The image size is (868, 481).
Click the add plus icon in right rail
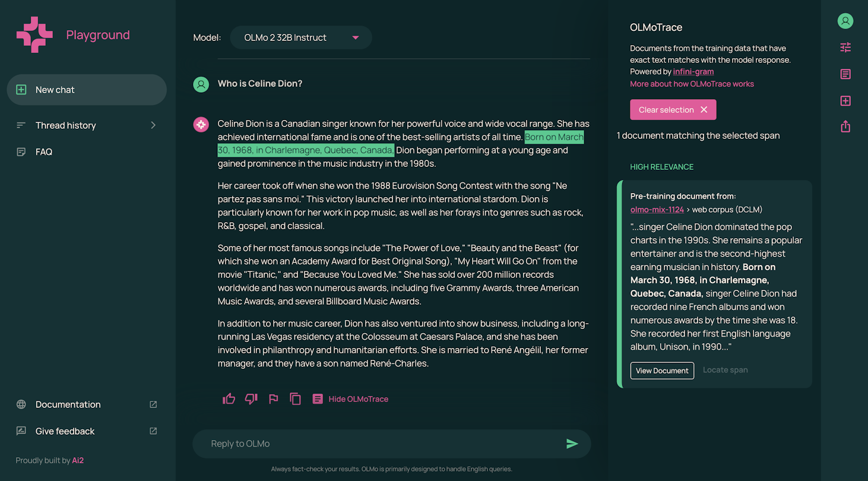(845, 101)
